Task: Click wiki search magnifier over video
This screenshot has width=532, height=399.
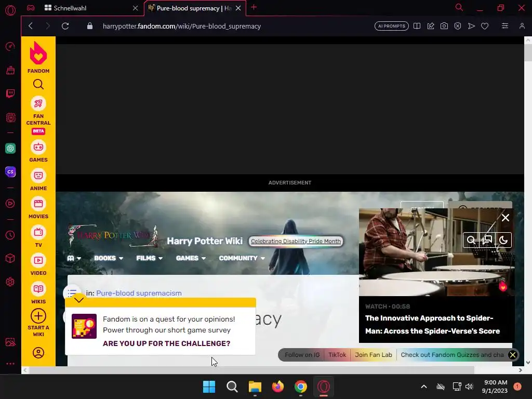Action: pyautogui.click(x=471, y=240)
